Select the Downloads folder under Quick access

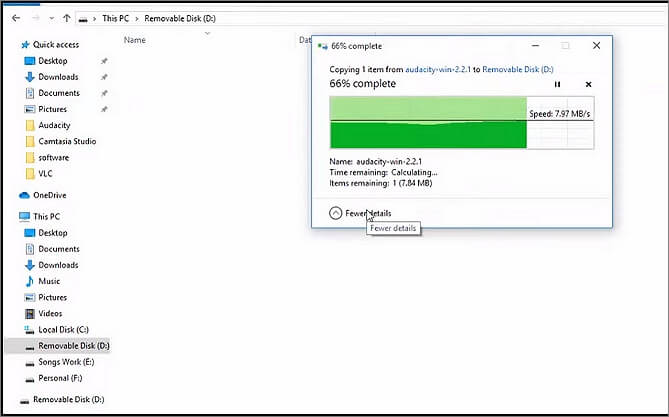click(58, 77)
